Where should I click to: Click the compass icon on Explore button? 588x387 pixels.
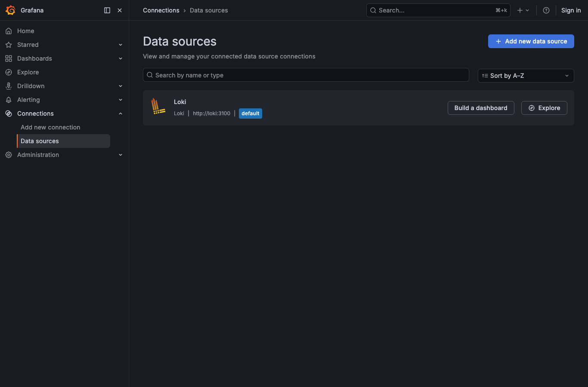[532, 108]
